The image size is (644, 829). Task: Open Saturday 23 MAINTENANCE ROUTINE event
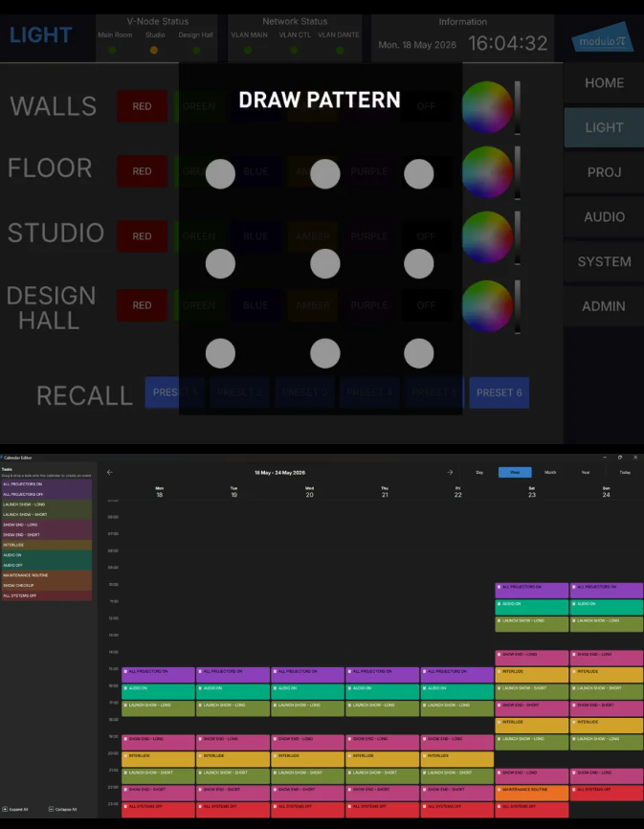[531, 793]
